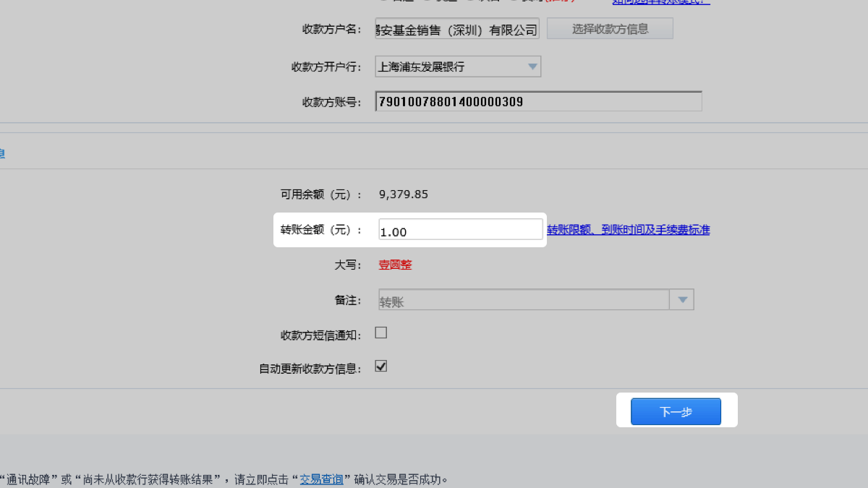Viewport: 868px width, 488px height.
Task: Click the red 壹圆整 uppercase amount
Action: tap(395, 265)
